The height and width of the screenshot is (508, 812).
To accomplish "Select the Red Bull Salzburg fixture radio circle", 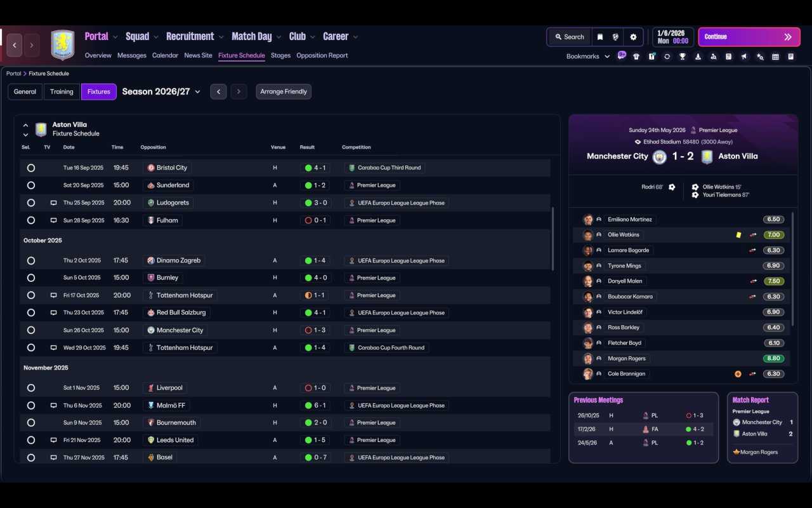I will 31,312.
